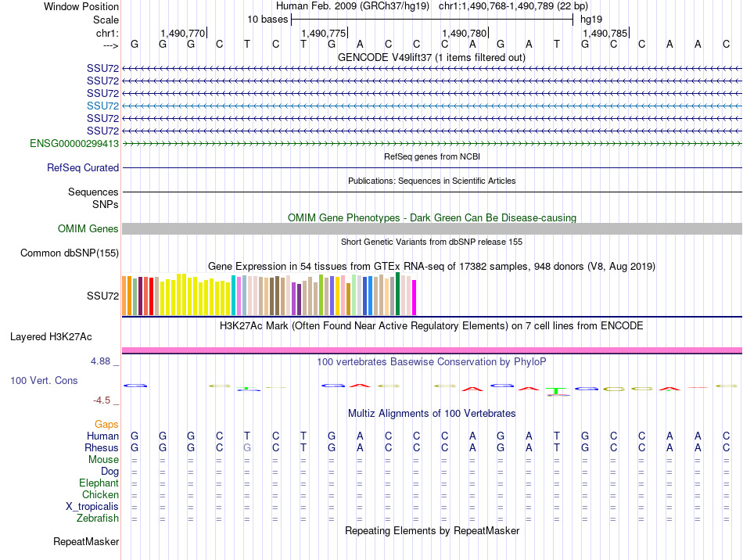Click the green T in conservation logo
The width and height of the screenshot is (743, 560).
556,389
